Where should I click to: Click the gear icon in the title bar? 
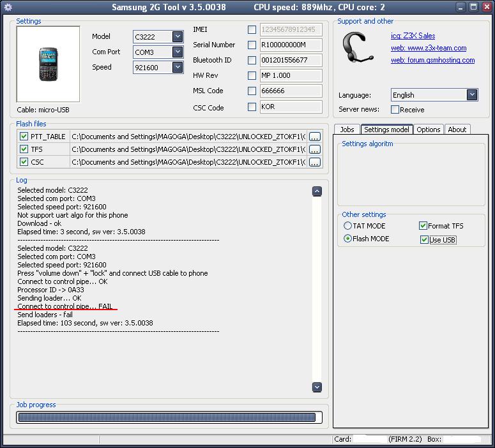pyautogui.click(x=8, y=7)
